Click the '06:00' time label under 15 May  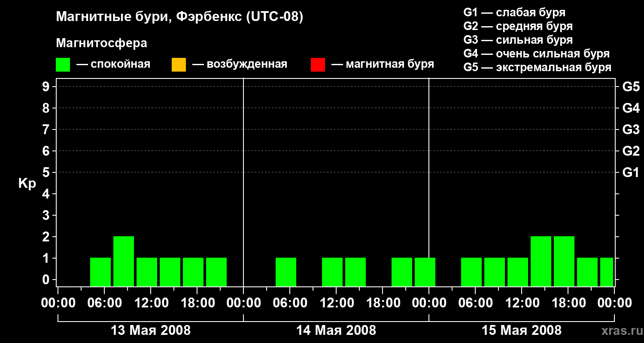(475, 303)
